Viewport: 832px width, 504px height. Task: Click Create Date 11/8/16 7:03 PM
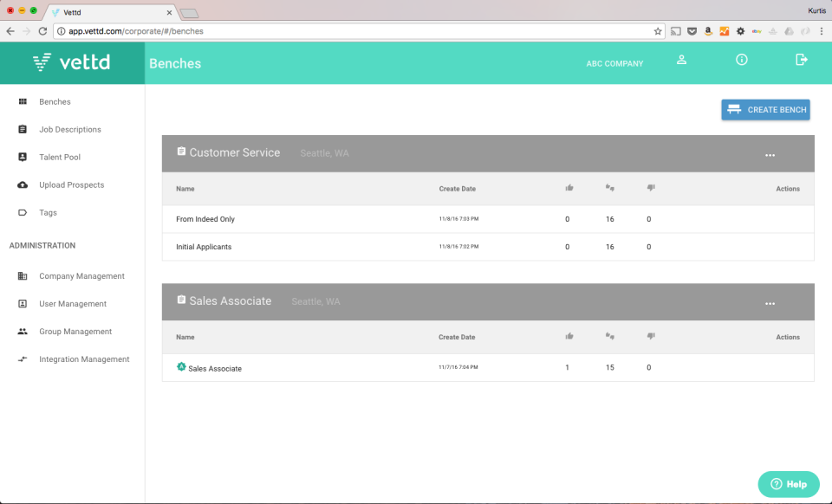tap(458, 219)
